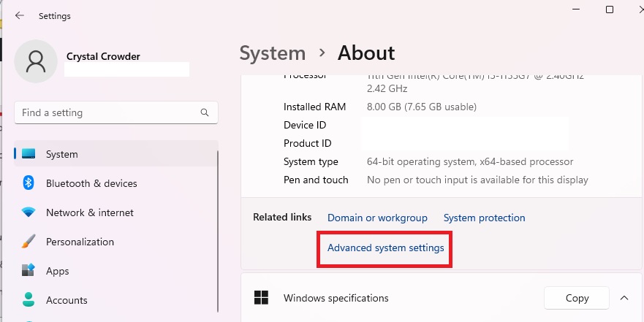Open Advanced system settings link
644x322 pixels.
pos(386,248)
